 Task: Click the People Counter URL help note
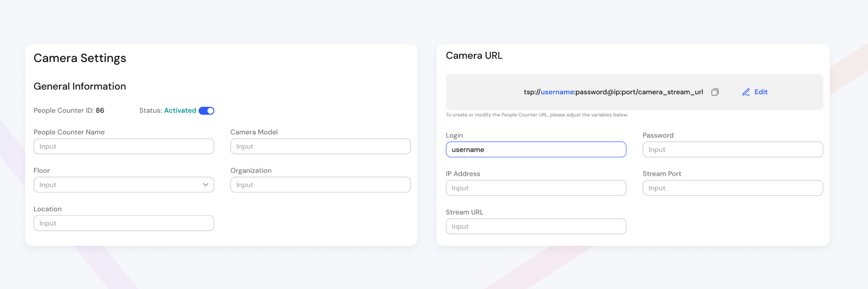click(537, 115)
